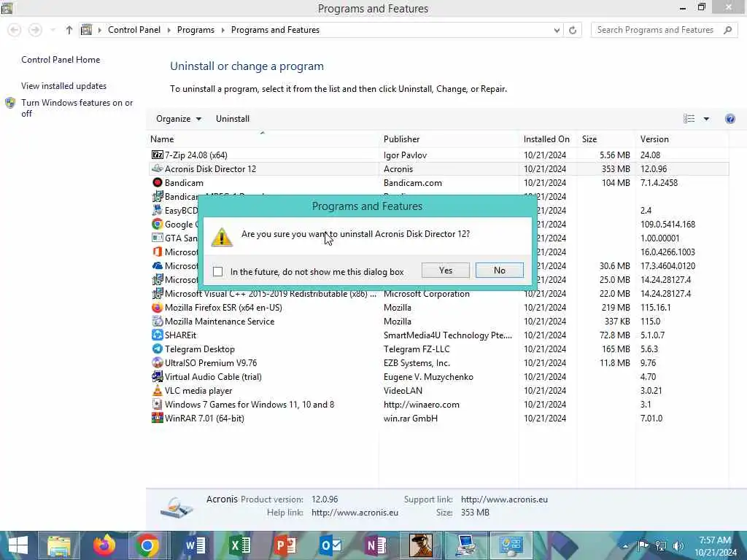Open the view options dropdown arrow

[x=706, y=119]
